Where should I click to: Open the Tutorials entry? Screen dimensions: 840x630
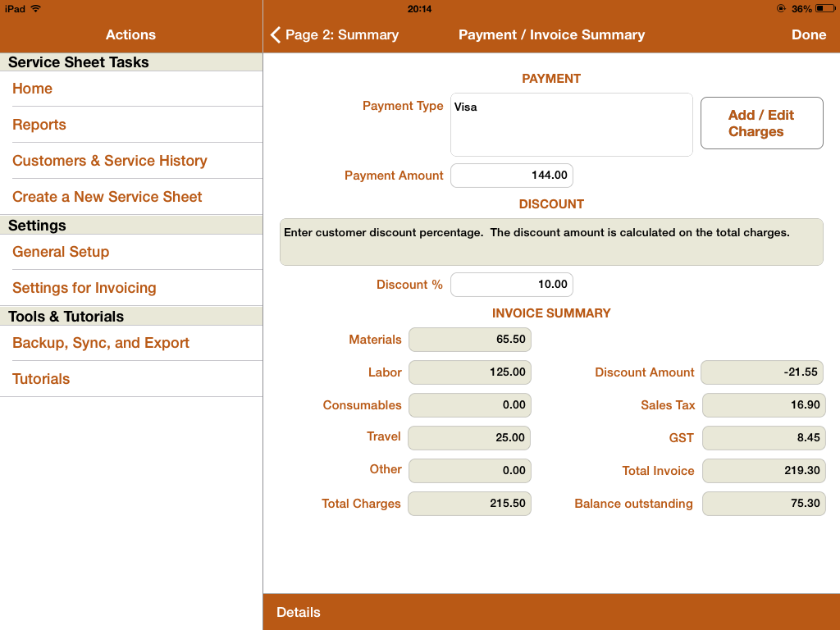click(x=41, y=379)
